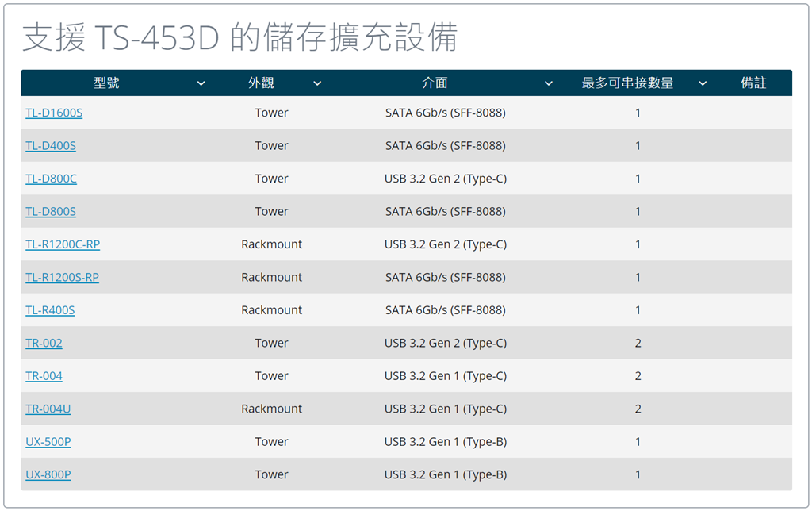Select the interface cell in TL-R400S row
This screenshot has height=511, width=812.
[x=446, y=310]
